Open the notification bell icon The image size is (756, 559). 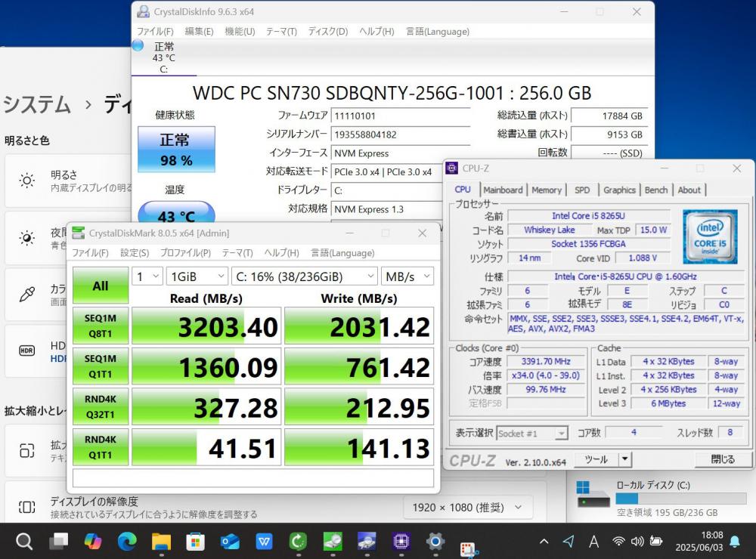click(735, 542)
